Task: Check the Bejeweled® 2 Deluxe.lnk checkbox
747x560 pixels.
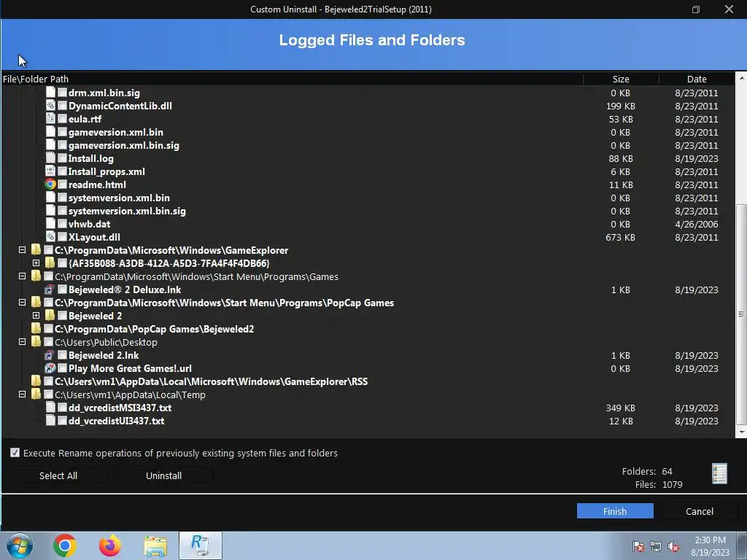Action: pyautogui.click(x=63, y=289)
